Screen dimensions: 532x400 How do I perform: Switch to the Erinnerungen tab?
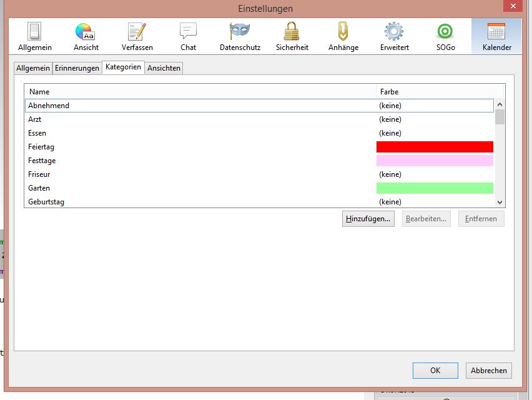pyautogui.click(x=77, y=68)
